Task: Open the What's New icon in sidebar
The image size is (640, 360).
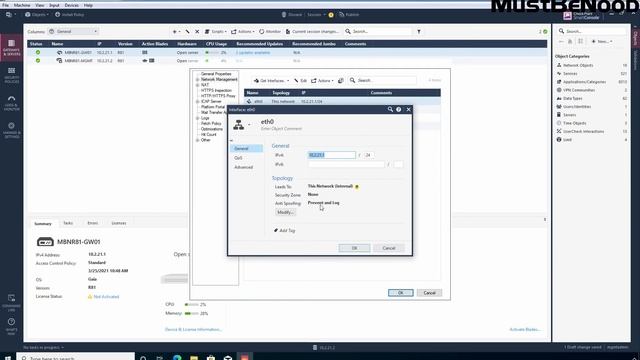Action: [11, 326]
